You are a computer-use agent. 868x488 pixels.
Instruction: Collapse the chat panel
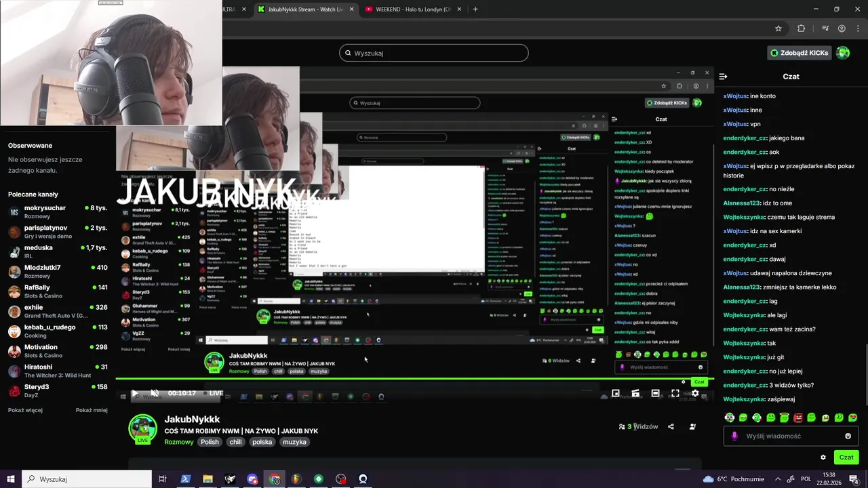point(723,77)
